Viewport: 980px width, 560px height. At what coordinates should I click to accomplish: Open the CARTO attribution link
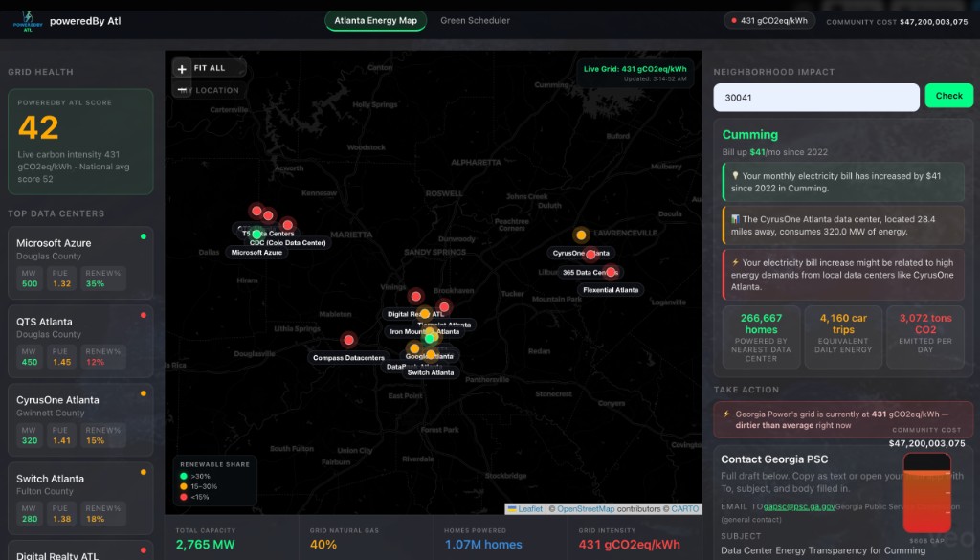tap(685, 508)
